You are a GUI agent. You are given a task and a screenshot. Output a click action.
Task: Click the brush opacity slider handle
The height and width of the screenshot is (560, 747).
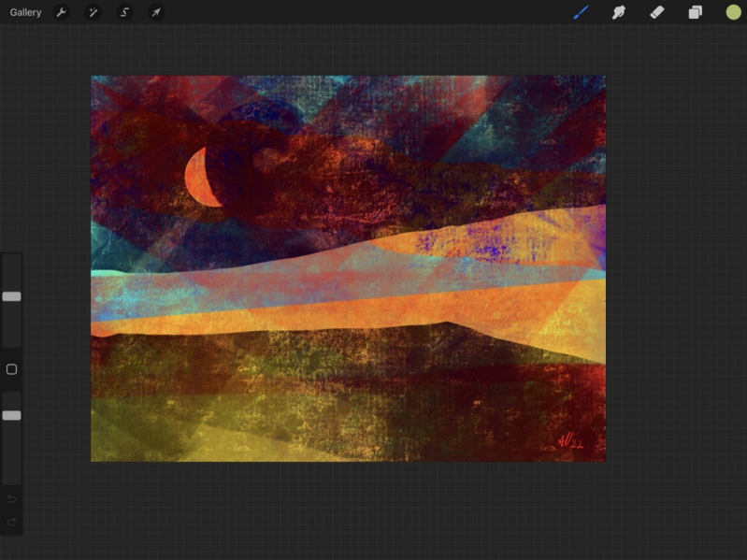pyautogui.click(x=12, y=415)
